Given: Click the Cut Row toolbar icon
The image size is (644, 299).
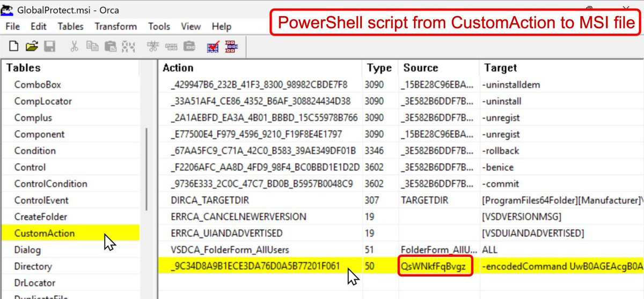Looking at the screenshot, I should [x=153, y=47].
